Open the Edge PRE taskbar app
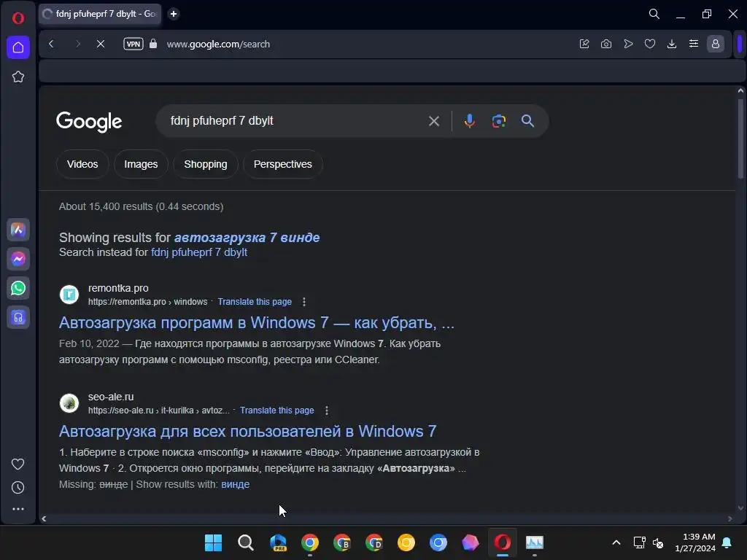This screenshot has width=747, height=560. (x=278, y=542)
